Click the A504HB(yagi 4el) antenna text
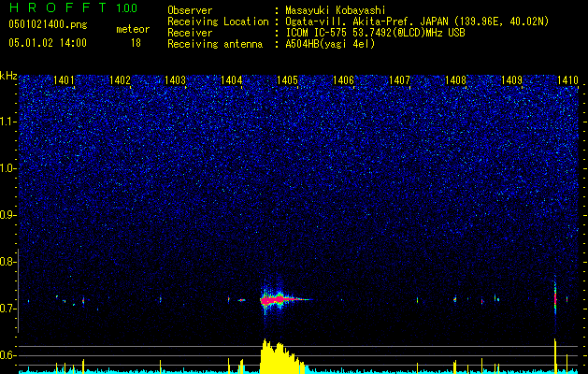The height and width of the screenshot is (374, 588). click(330, 44)
